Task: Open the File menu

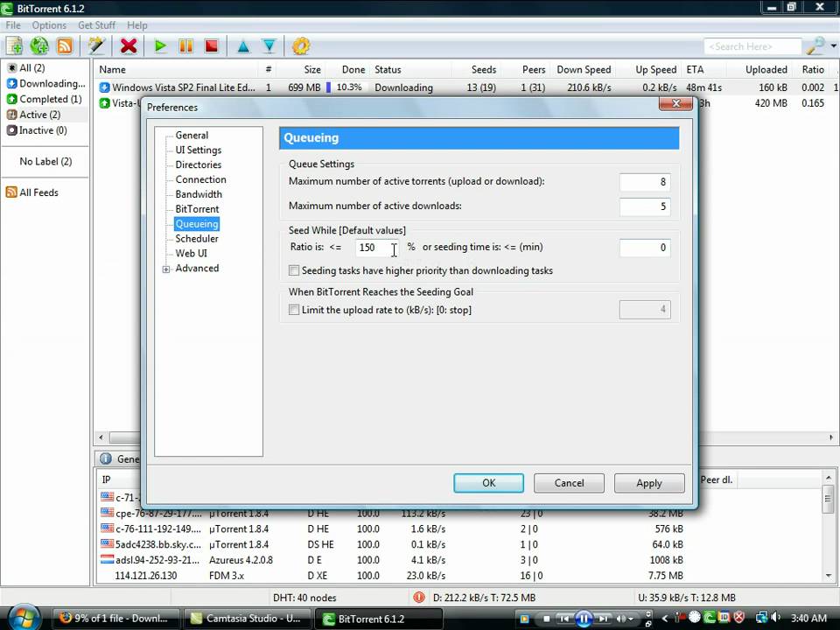Action: click(x=13, y=25)
